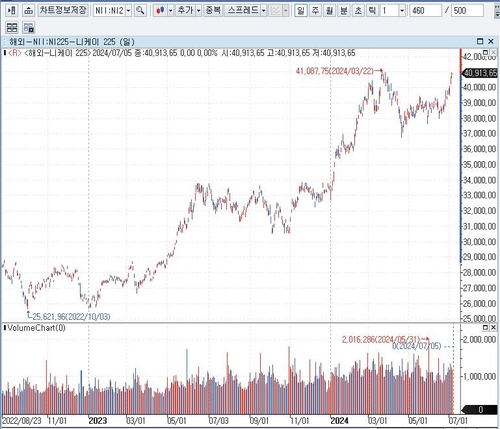Click the 30,000.00 price axis label
Image resolution: width=500 pixels, height=429 pixels.
click(480, 242)
